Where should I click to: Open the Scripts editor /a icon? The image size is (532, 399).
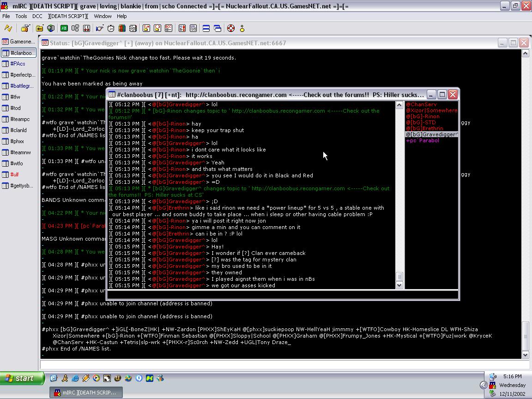coord(64,29)
